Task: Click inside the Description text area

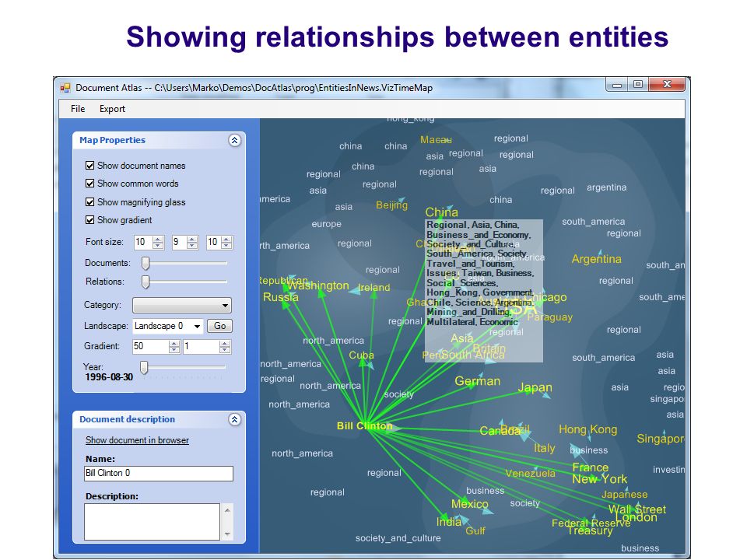Action: tap(152, 522)
